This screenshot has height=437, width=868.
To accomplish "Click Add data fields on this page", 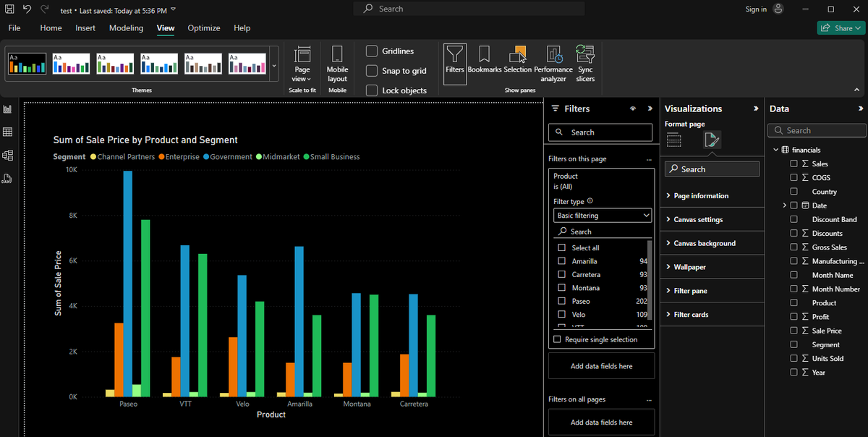I will [x=602, y=366].
